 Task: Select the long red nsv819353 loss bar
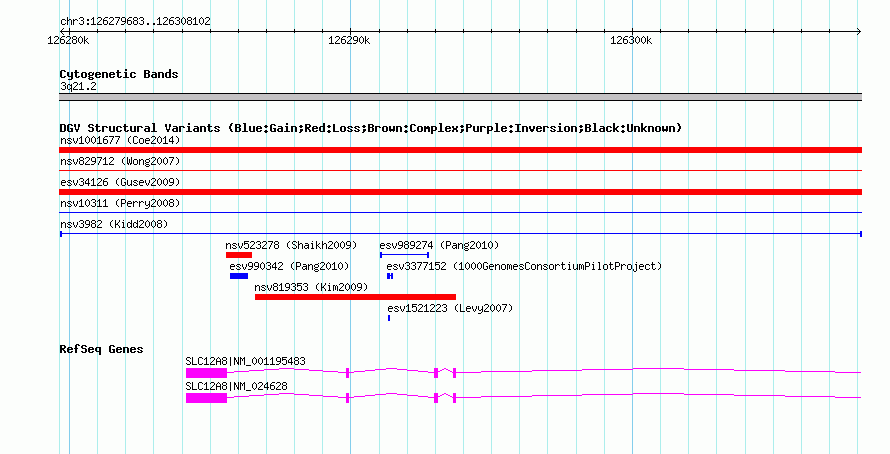(x=355, y=297)
